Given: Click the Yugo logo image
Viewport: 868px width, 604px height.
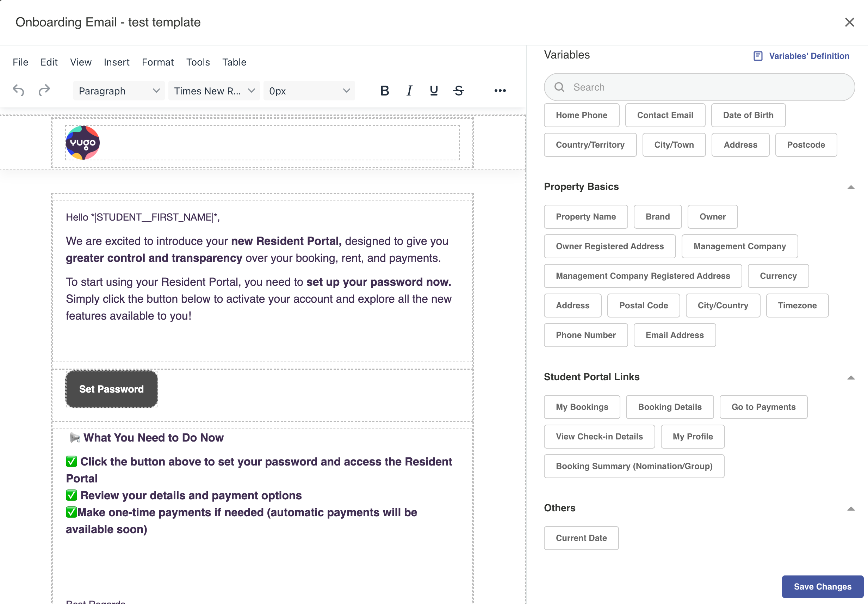Looking at the screenshot, I should pos(83,143).
